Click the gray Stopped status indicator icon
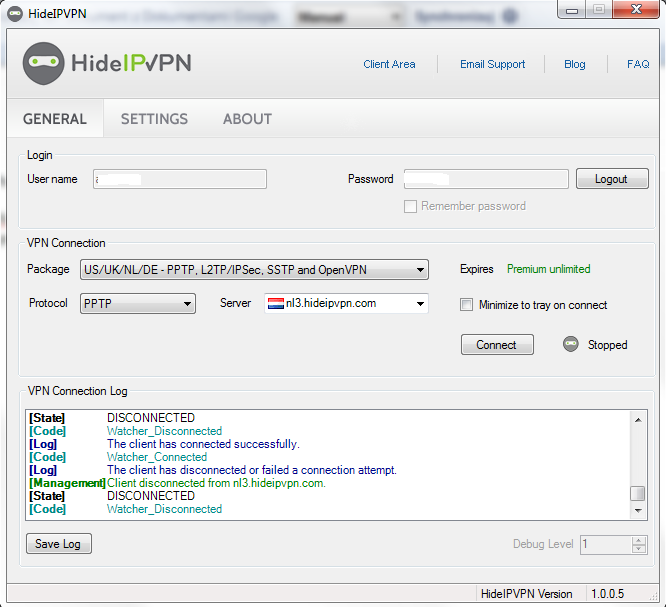The width and height of the screenshot is (666, 607). tap(570, 344)
